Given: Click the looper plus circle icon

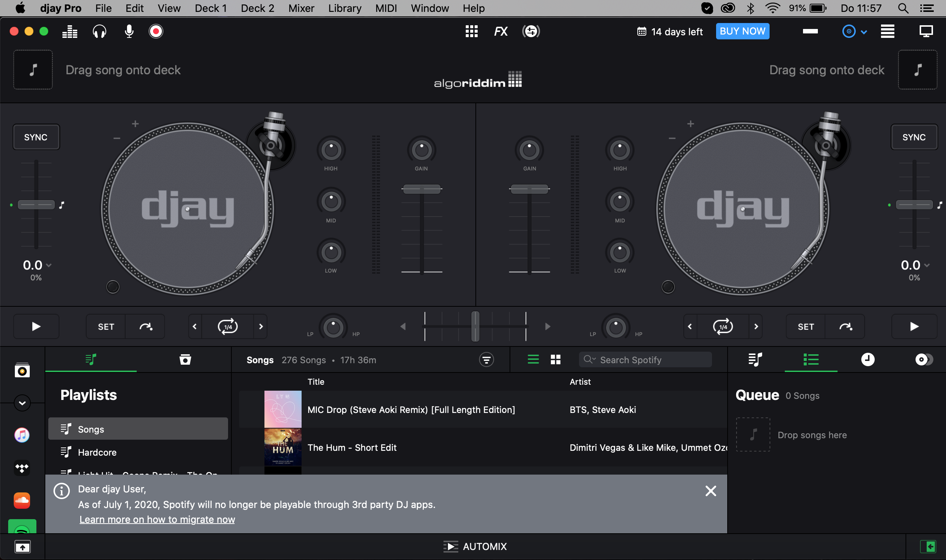Looking at the screenshot, I should pyautogui.click(x=531, y=31).
